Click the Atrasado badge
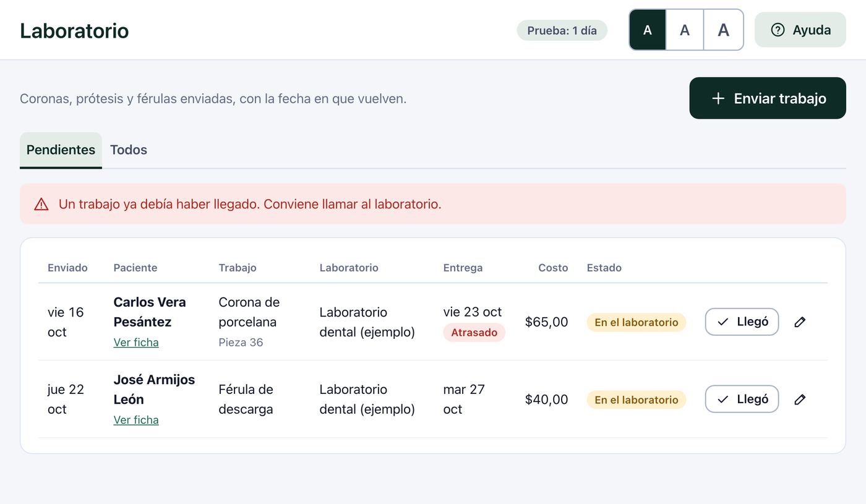Viewport: 866px width, 504px height. (474, 333)
